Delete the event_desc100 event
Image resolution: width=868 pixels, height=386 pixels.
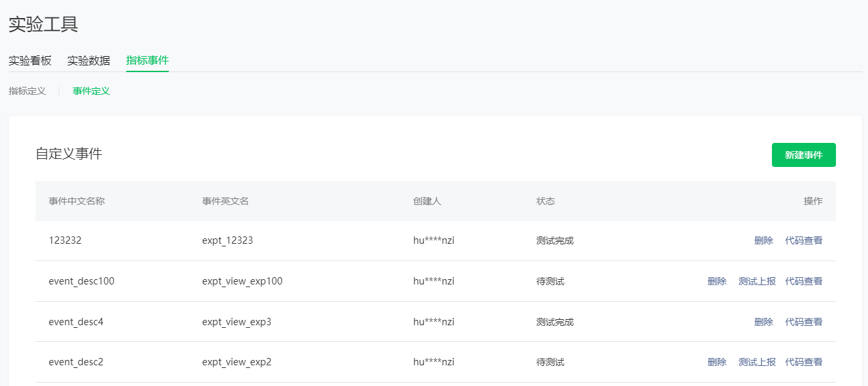pos(717,281)
